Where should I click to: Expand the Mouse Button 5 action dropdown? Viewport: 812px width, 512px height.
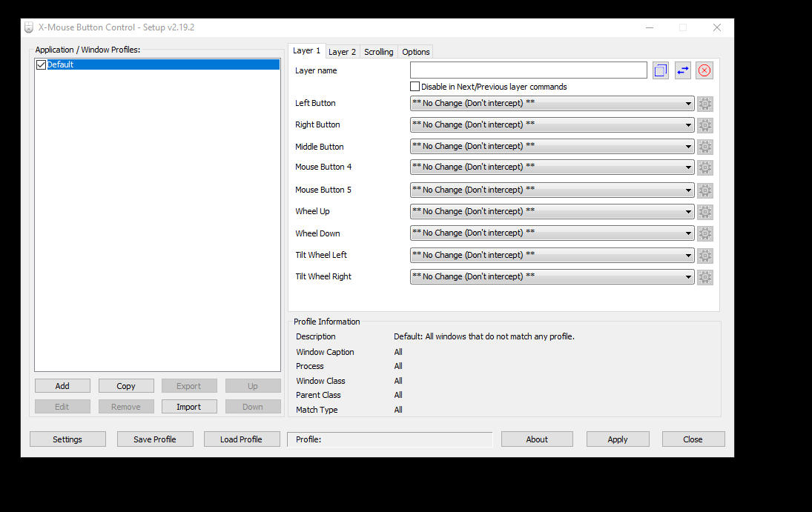point(552,190)
